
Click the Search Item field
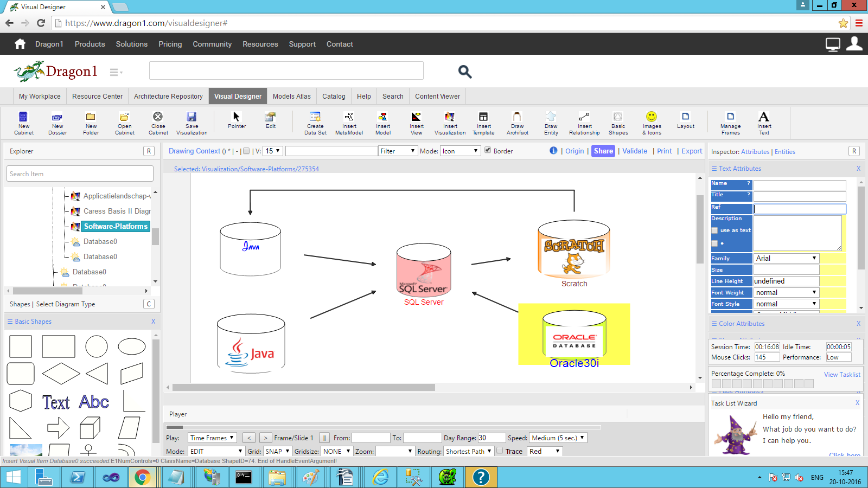[x=80, y=174]
